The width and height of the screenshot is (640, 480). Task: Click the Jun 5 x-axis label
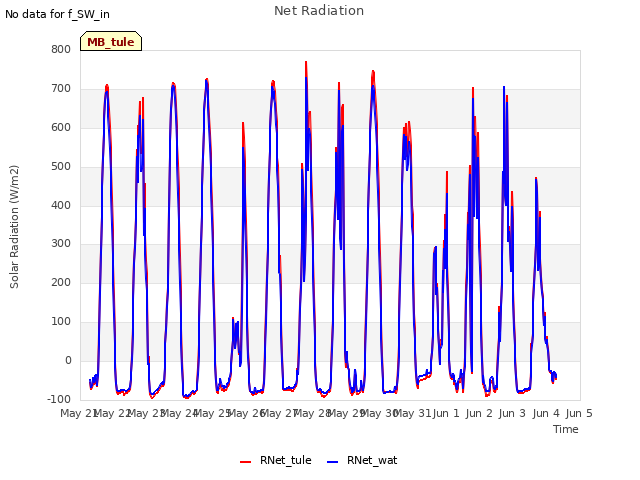tap(579, 413)
